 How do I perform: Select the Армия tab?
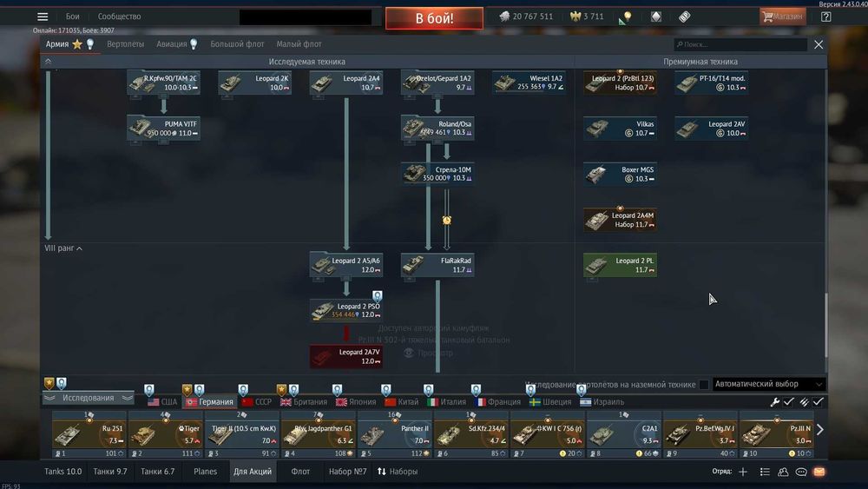pos(57,44)
